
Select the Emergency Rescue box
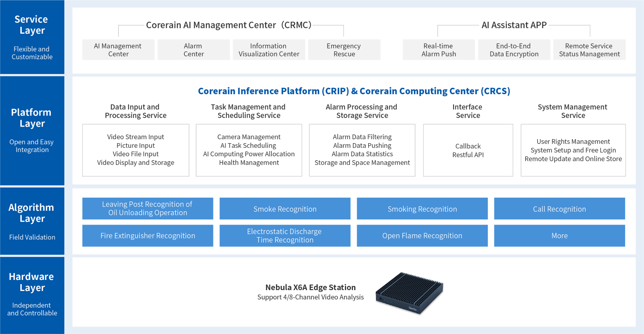coord(344,50)
